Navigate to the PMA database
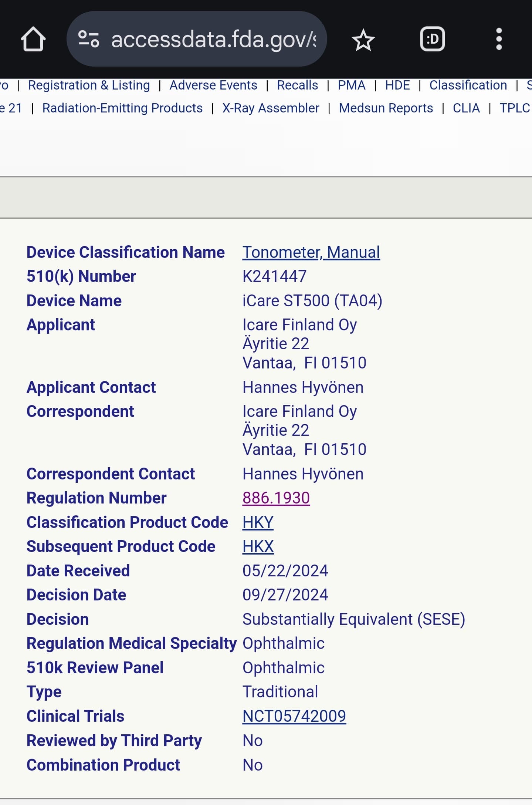 coord(351,85)
